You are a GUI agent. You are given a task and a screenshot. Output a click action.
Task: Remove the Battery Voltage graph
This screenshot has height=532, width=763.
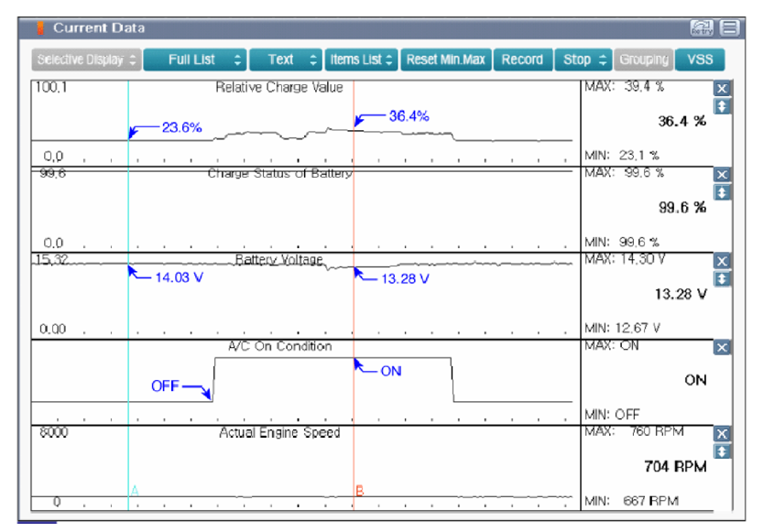[x=722, y=261]
